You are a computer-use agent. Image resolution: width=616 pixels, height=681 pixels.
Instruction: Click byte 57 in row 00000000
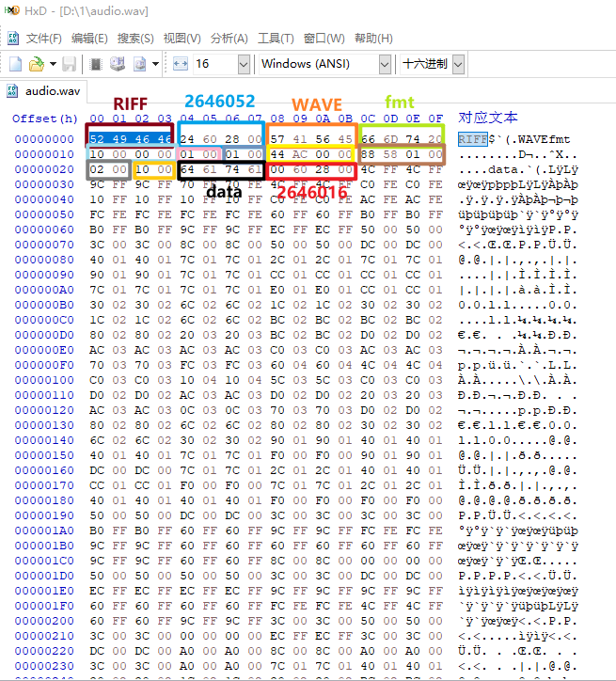pos(277,139)
